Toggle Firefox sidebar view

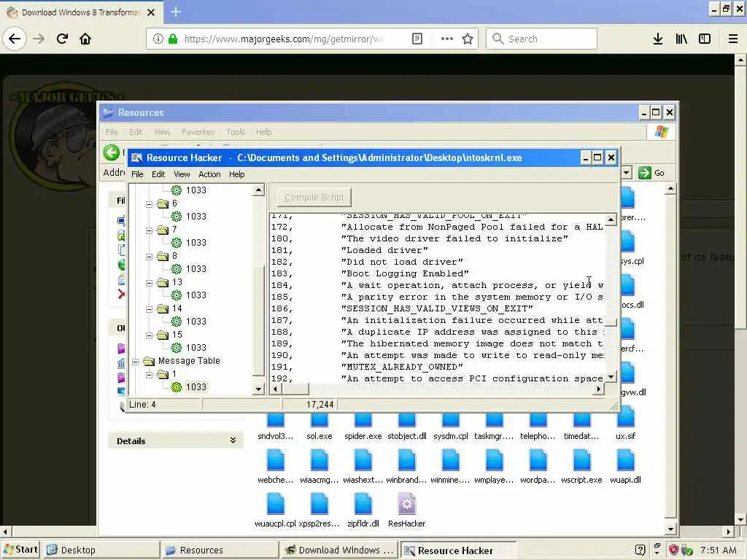click(705, 39)
